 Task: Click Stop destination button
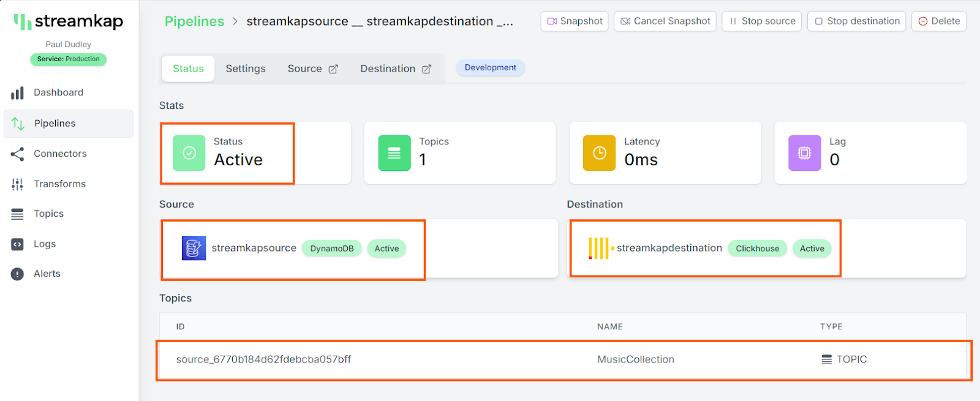pyautogui.click(x=857, y=21)
